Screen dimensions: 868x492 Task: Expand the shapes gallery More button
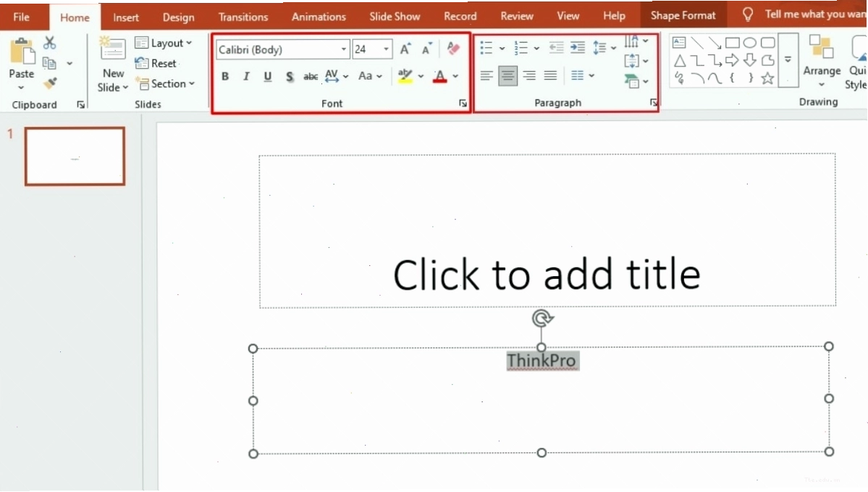tap(788, 60)
